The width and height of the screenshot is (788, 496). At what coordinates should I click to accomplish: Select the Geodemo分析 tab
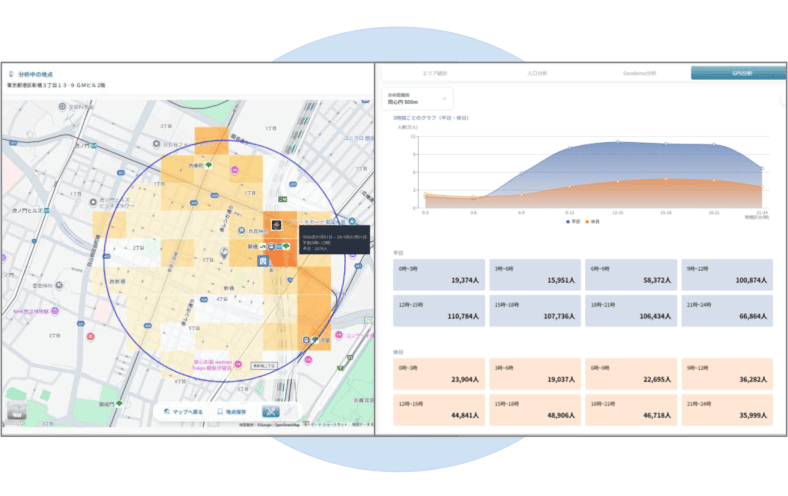click(639, 73)
